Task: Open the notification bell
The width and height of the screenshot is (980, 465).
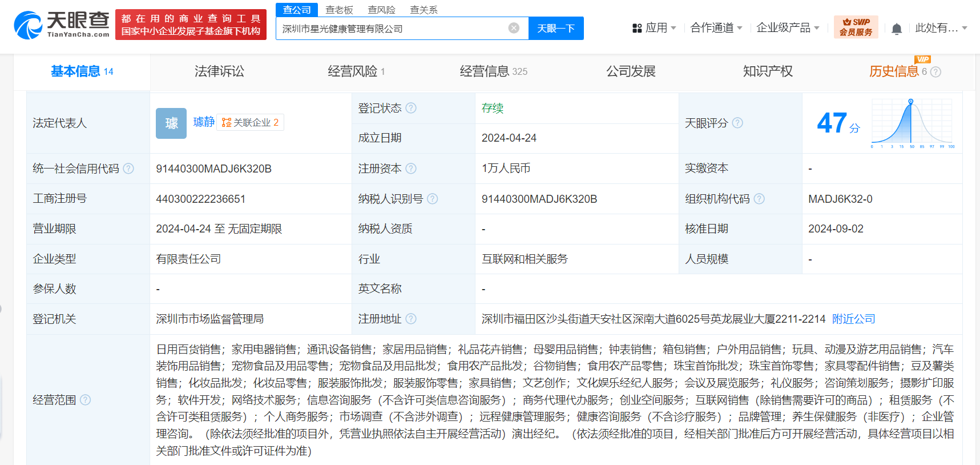Action: point(896,29)
